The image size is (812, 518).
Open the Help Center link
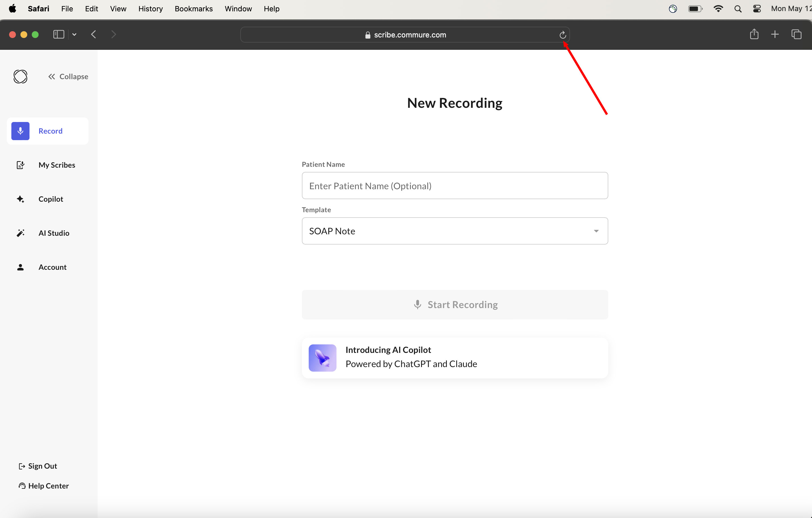pyautogui.click(x=43, y=486)
